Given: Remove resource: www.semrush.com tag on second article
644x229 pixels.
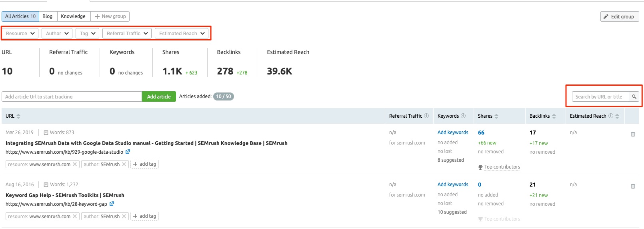Looking at the screenshot, I should [75, 216].
